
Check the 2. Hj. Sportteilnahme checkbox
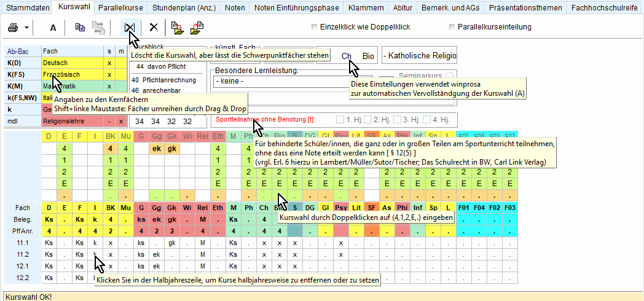point(368,119)
